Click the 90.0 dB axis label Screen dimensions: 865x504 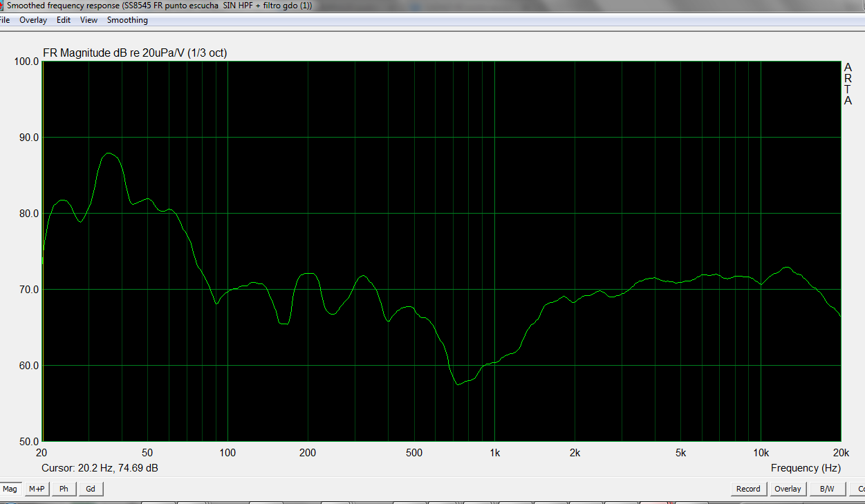point(30,138)
